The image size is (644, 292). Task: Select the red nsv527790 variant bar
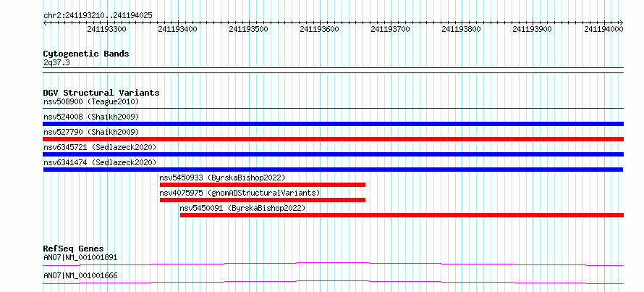(x=334, y=139)
